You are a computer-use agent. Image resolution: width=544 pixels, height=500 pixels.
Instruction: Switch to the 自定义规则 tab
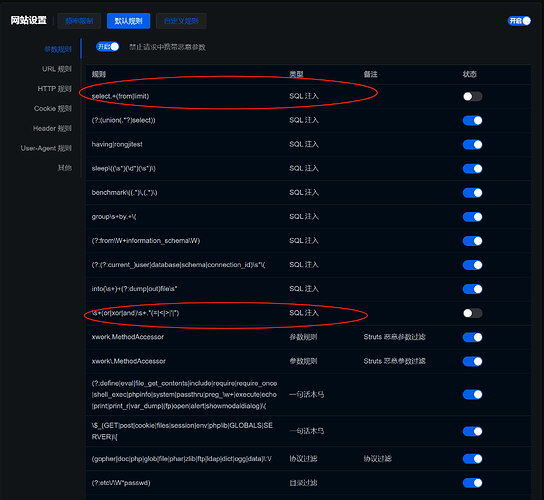pyautogui.click(x=181, y=21)
